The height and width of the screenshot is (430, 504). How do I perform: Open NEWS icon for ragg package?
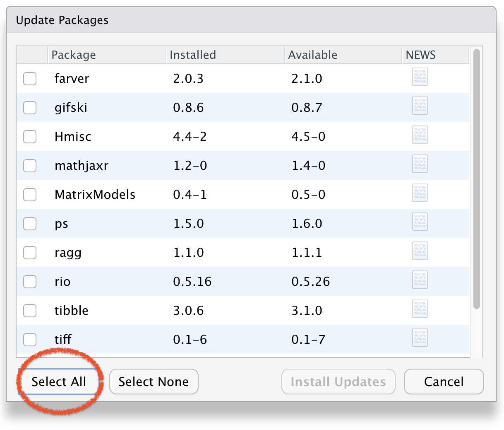pyautogui.click(x=420, y=251)
